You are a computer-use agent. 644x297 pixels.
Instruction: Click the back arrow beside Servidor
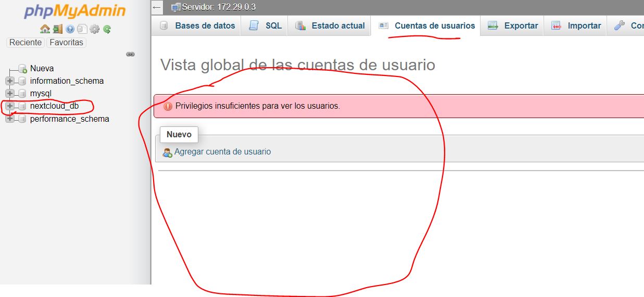click(x=157, y=7)
